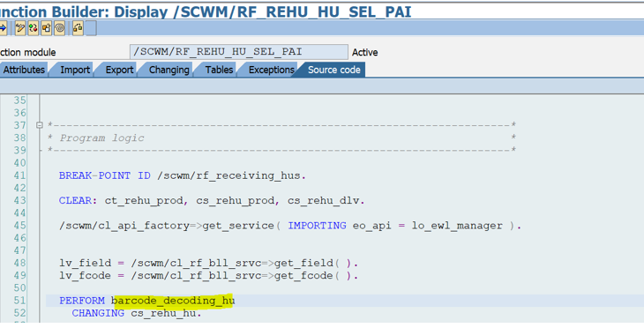Click lo_ewl_manager on line 45

[x=457, y=226]
